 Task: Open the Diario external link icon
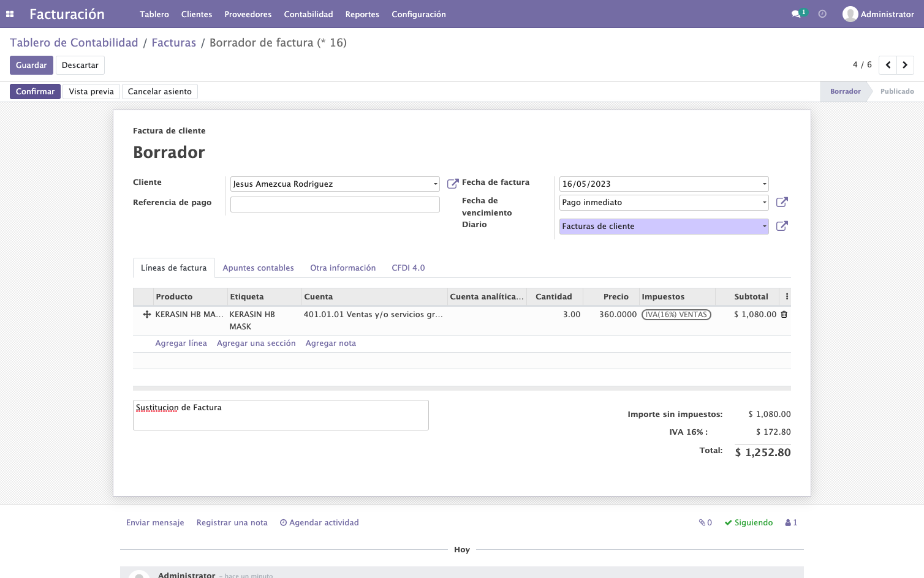pyautogui.click(x=782, y=226)
